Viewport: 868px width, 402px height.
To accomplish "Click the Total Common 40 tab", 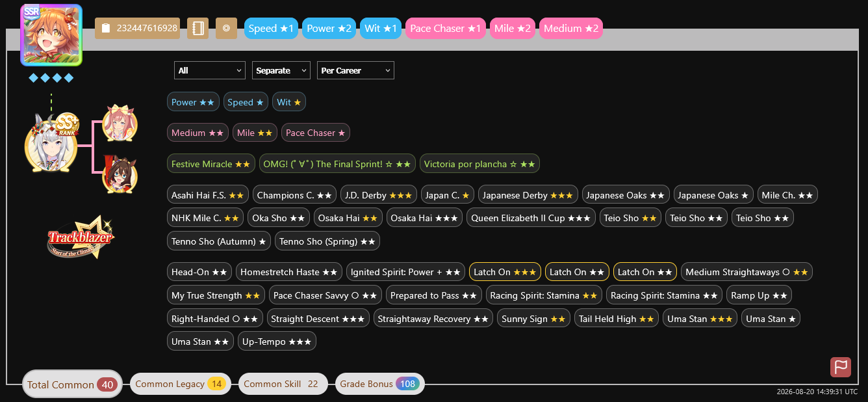I will [x=71, y=384].
